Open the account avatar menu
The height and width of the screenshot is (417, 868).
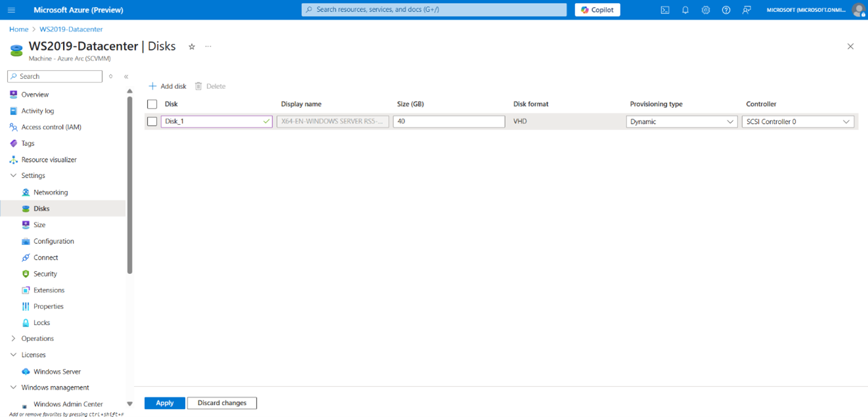[x=858, y=10]
